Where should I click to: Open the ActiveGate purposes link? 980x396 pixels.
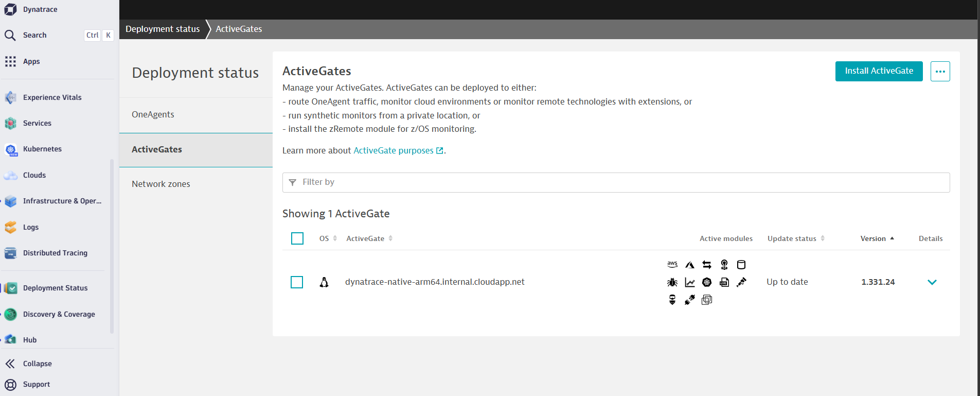click(398, 150)
